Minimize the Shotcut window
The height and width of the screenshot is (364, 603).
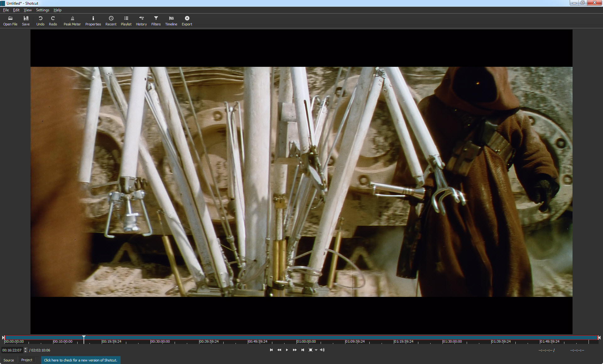(574, 3)
